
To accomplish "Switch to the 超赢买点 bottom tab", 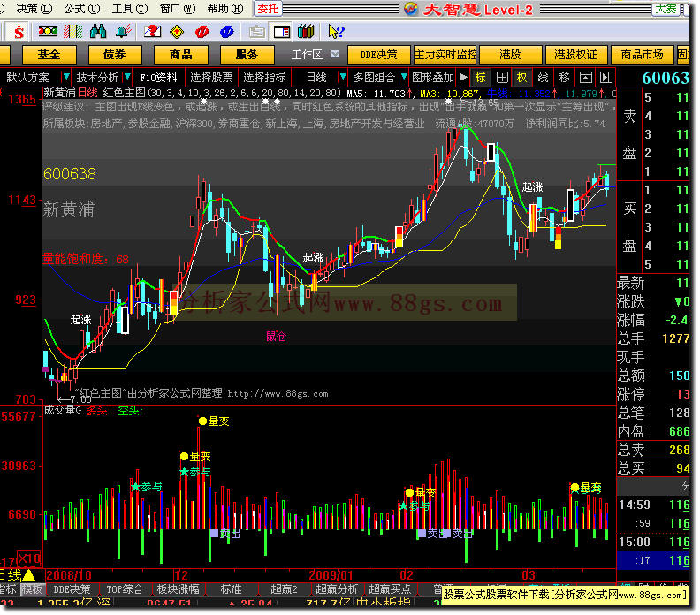I will tap(390, 589).
